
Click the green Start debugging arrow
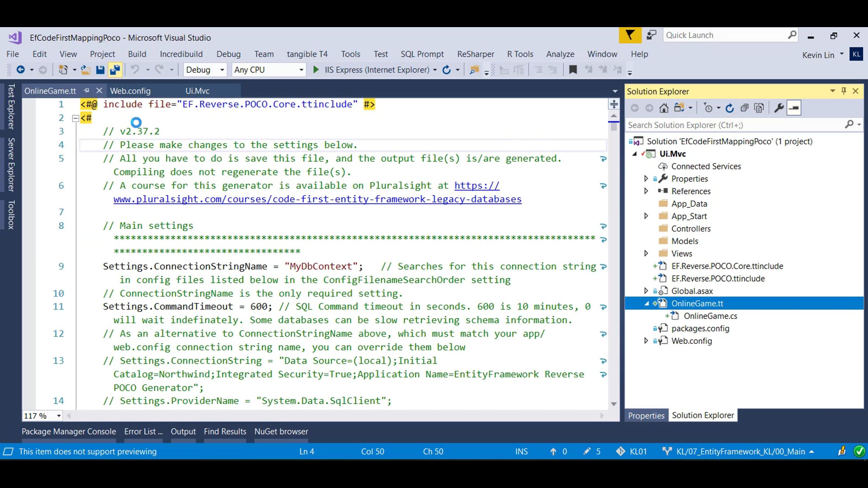coord(316,70)
